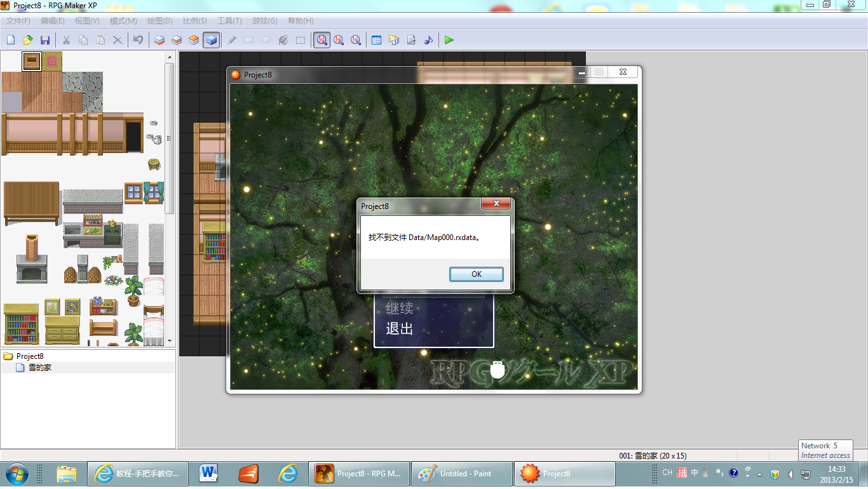Start playtest with the green play icon
868x489 pixels.
point(449,40)
